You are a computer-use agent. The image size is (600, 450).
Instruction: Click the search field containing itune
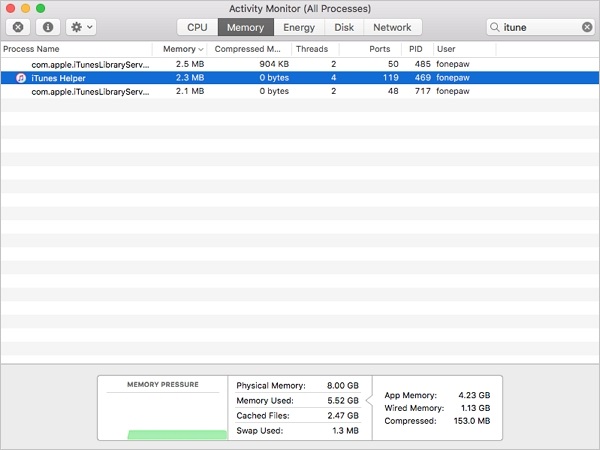click(x=541, y=27)
